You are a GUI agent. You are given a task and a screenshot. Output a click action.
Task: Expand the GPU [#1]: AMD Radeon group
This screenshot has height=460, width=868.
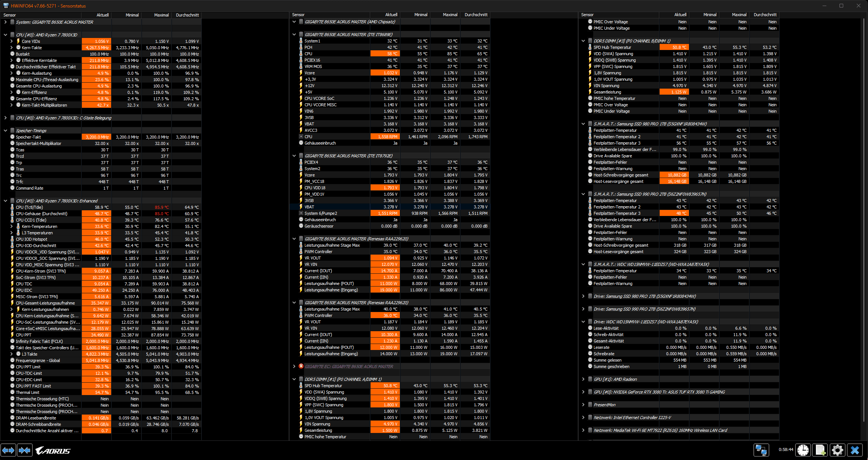pos(583,379)
